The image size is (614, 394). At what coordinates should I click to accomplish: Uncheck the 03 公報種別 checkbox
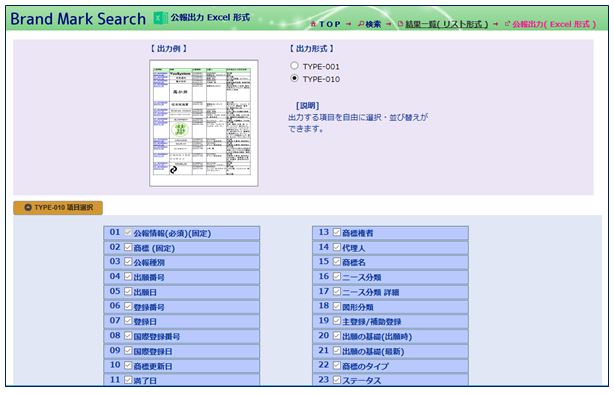128,262
